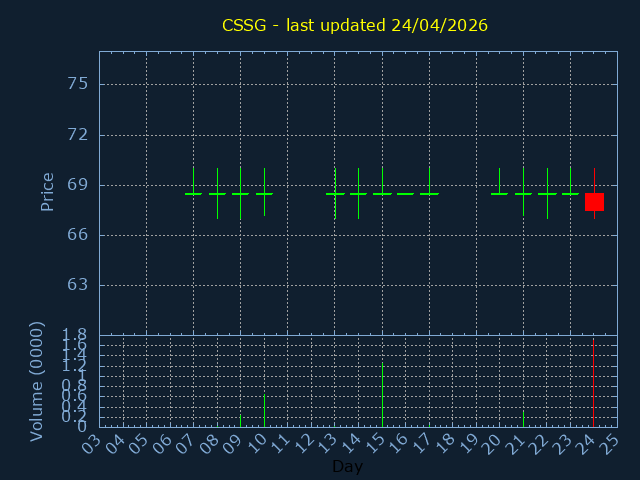Image resolution: width=640 pixels, height=480 pixels.
Task: Click the red candlestick on day 24
Action: [x=594, y=202]
